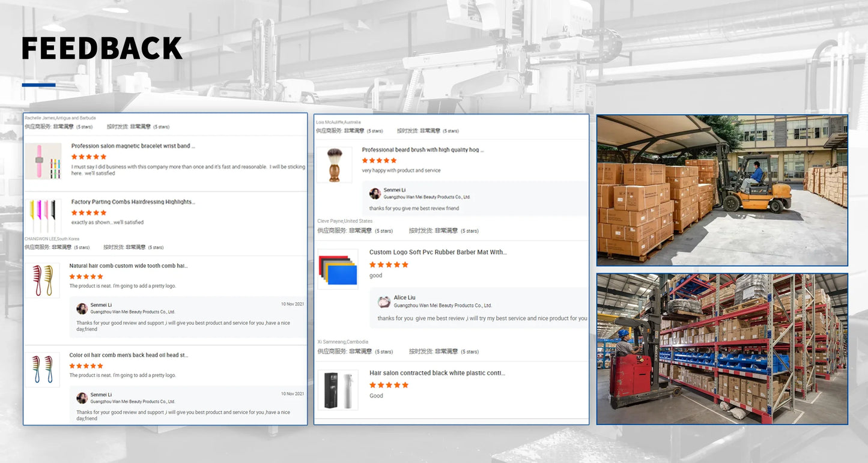Click the star rating under the beard brush title
Screen dimensions: 868x463
379,160
